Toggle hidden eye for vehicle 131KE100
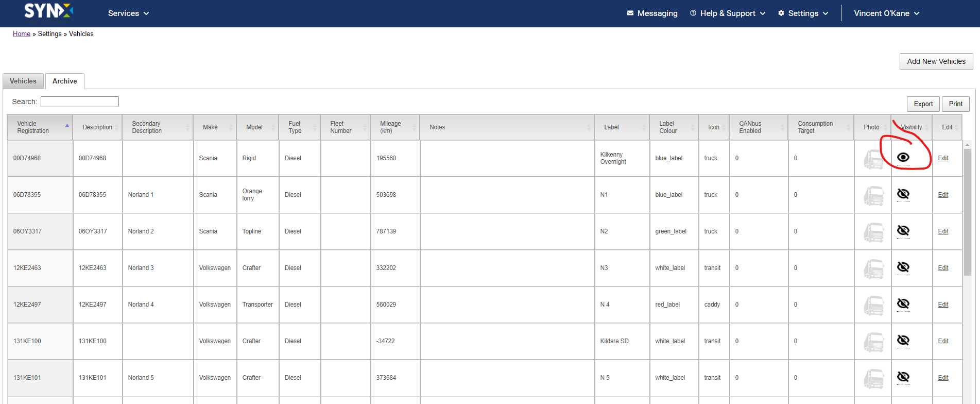This screenshot has width=980, height=404. pyautogui.click(x=903, y=340)
